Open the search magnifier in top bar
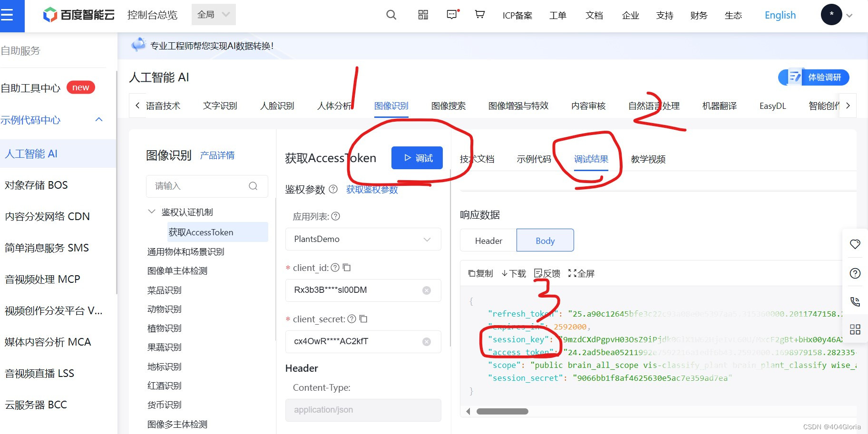868x434 pixels. click(x=391, y=15)
